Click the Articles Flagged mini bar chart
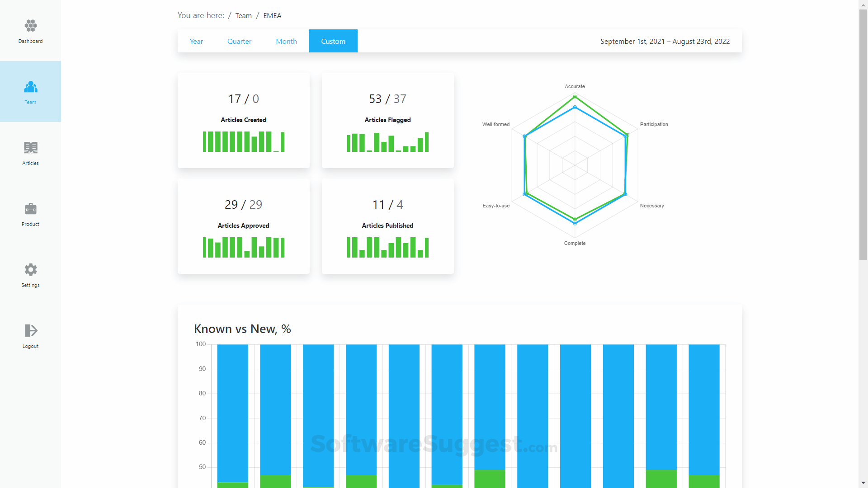The height and width of the screenshot is (488, 868). (387, 141)
